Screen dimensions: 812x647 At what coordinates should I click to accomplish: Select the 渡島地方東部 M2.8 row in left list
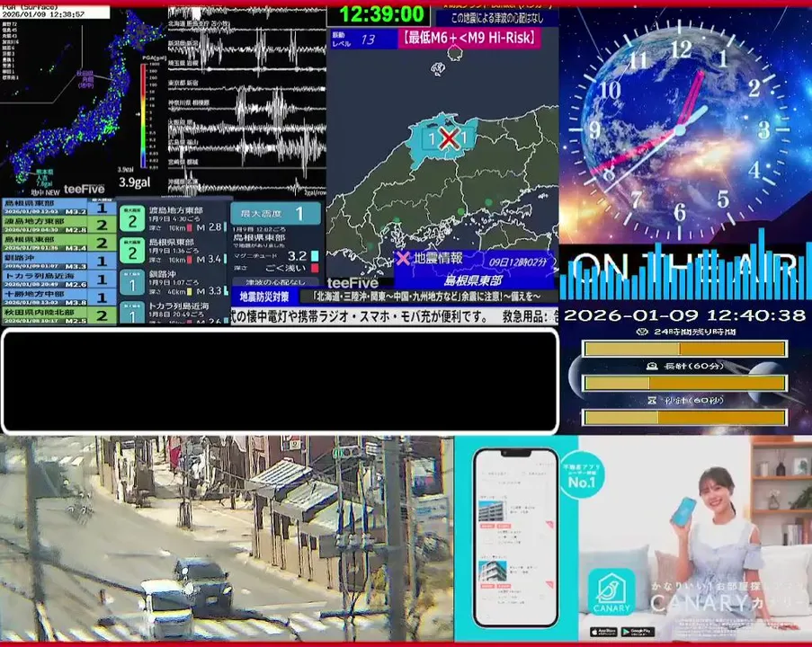(x=58, y=225)
